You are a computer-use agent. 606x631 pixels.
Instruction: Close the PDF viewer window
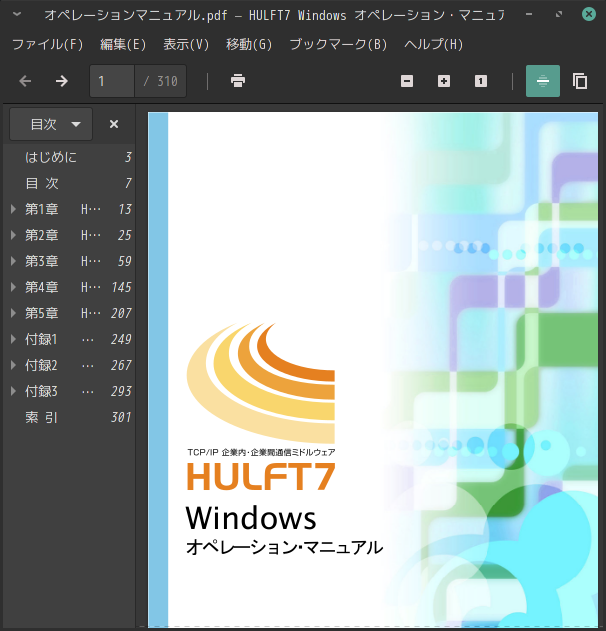pyautogui.click(x=589, y=14)
